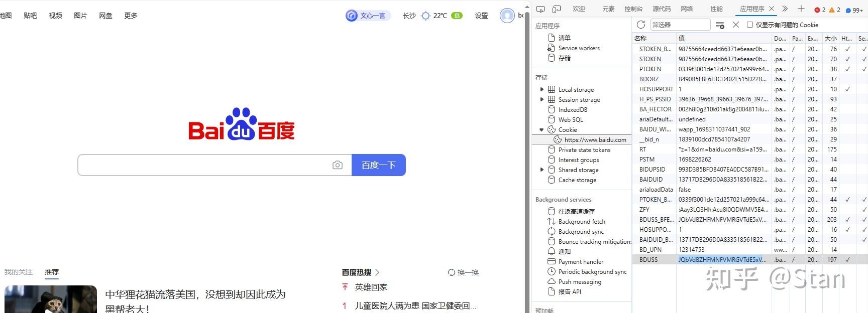
Task: Select Web SQL in storage tree
Action: [571, 120]
